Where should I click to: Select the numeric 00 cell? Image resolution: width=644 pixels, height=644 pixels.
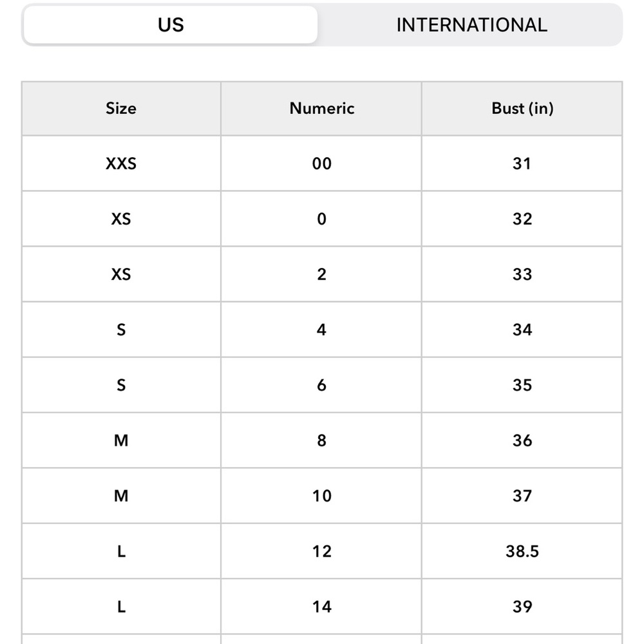click(321, 164)
